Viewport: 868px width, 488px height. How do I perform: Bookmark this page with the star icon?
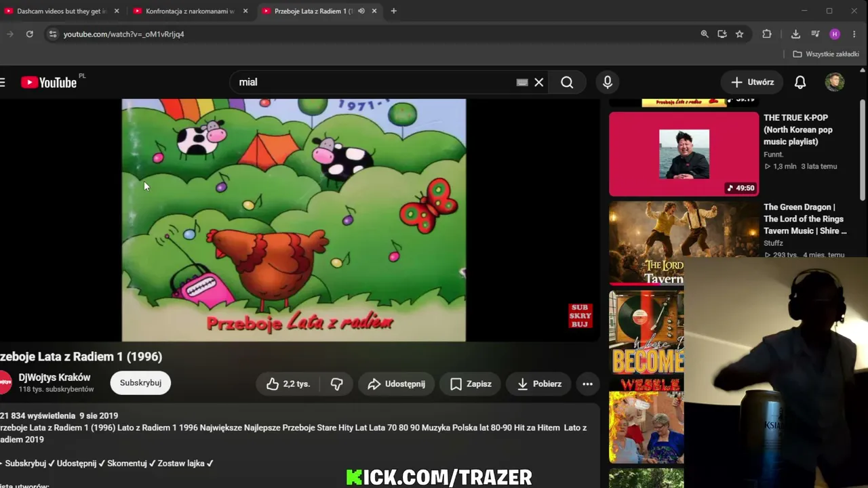coord(740,34)
